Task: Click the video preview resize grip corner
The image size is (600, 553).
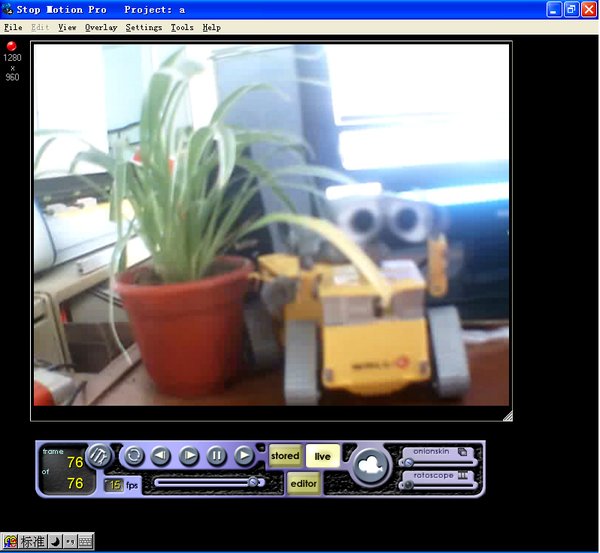Action: tap(507, 416)
